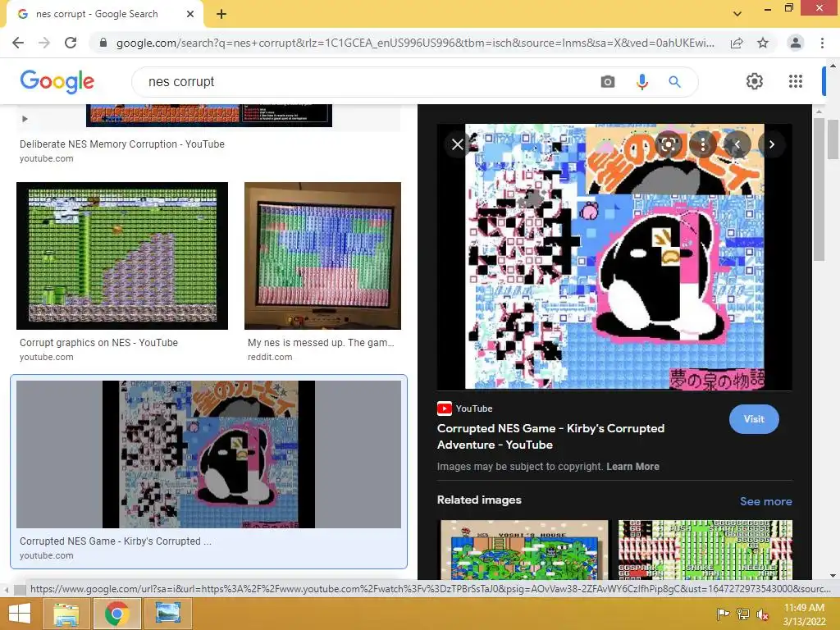This screenshot has width=840, height=630.
Task: Search inside image with Lens icon
Action: click(668, 144)
